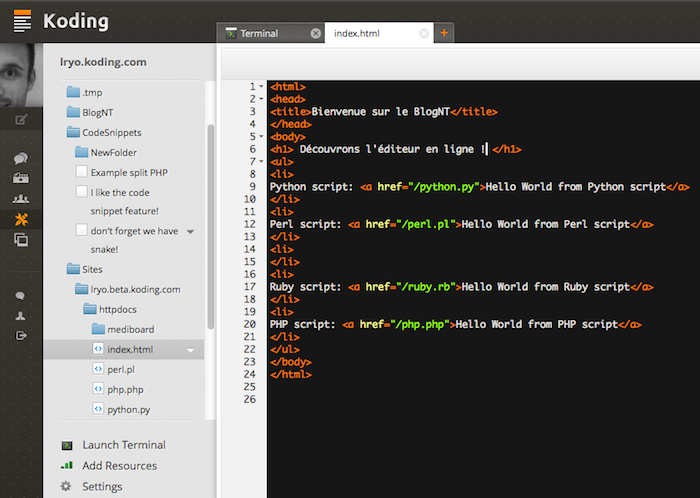
Task: Open the Activity chat bubbles sidebar icon
Action: [x=21, y=158]
